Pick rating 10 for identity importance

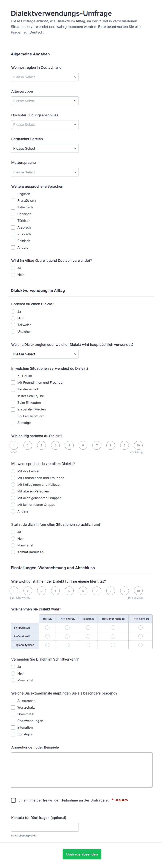[138, 591]
